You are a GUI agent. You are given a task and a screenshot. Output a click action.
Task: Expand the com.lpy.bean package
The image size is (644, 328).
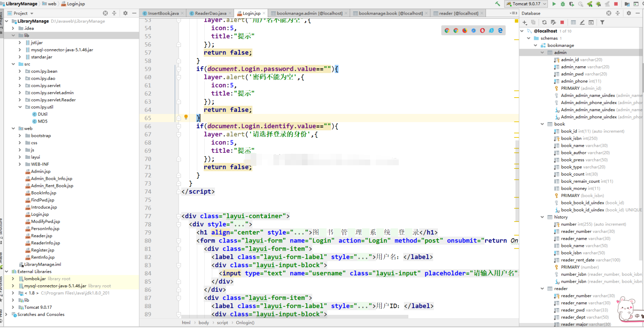pos(20,71)
